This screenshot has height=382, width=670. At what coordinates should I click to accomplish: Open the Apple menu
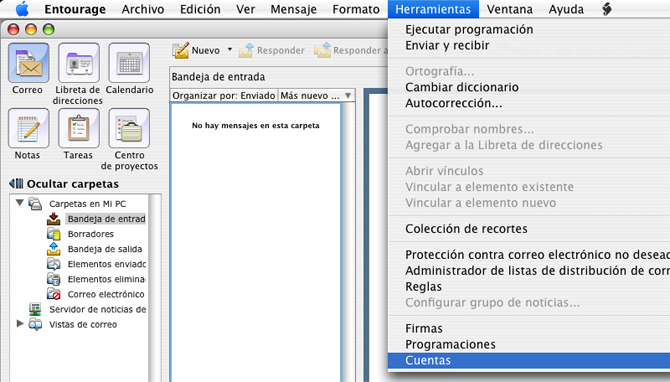pyautogui.click(x=22, y=9)
